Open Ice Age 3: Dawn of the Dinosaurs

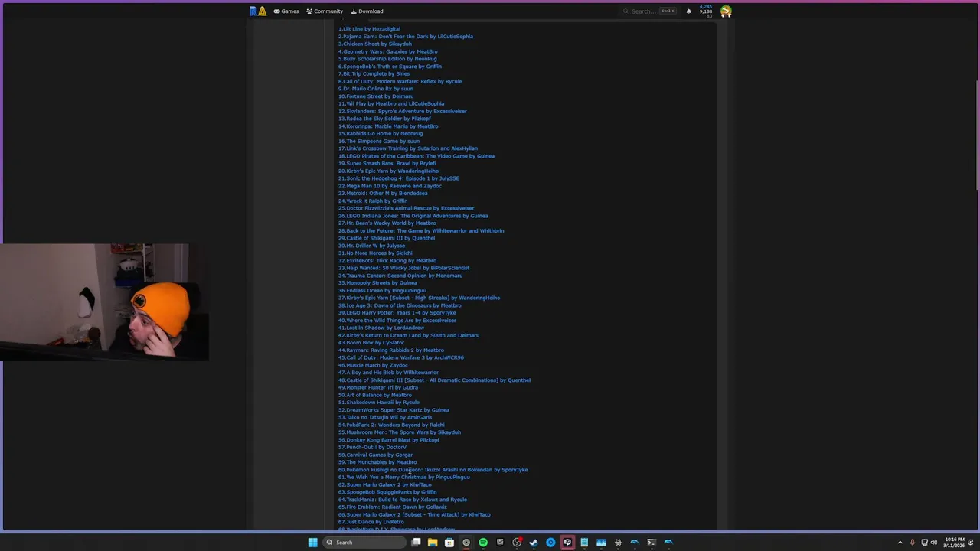click(x=400, y=305)
